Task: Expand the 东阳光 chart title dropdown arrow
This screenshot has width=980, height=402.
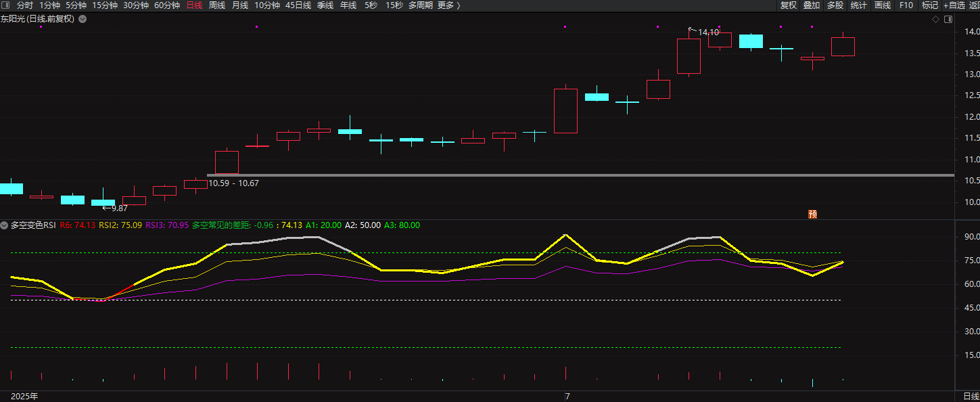Action: 83,19
